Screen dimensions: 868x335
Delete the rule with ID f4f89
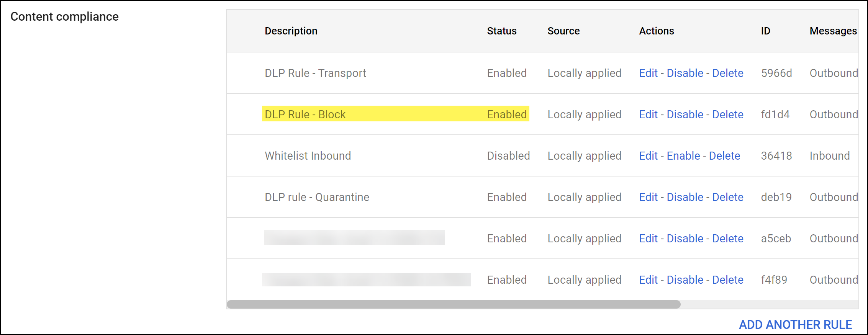[x=728, y=280]
